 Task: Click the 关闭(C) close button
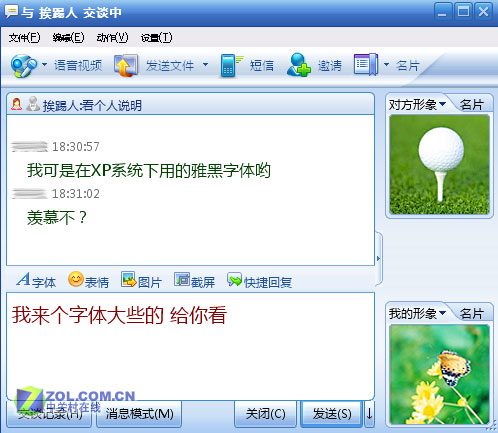265,414
